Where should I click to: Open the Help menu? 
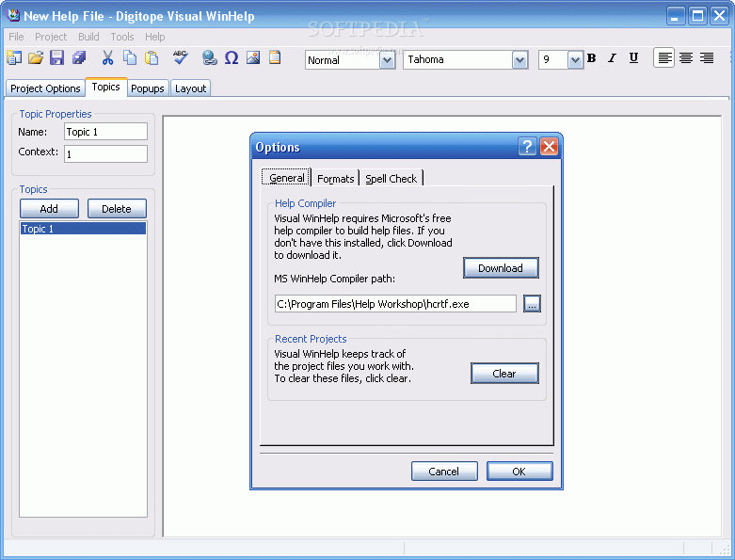(154, 37)
